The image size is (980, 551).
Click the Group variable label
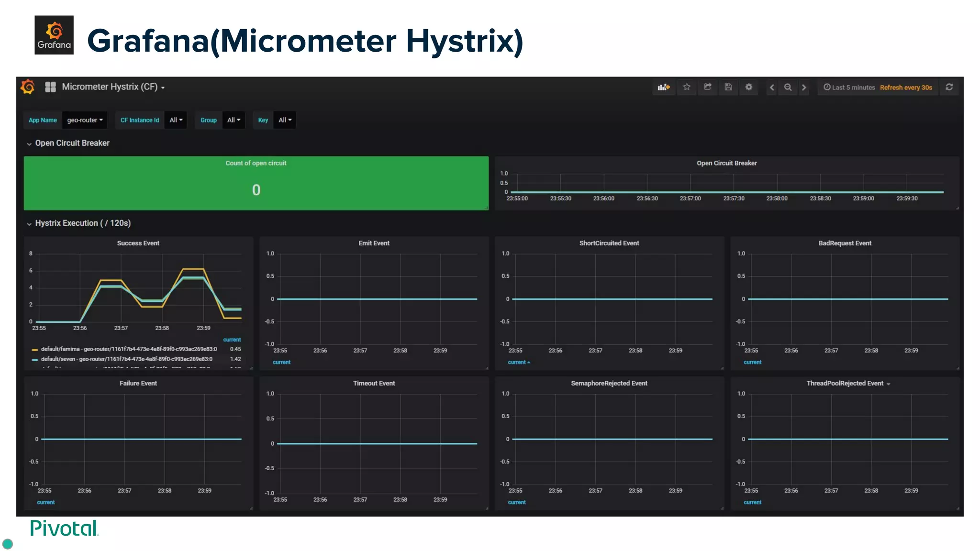(209, 120)
